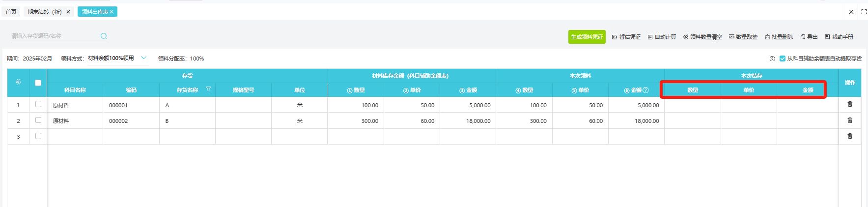Delete row 1 using trash icon
868x207 pixels.
coord(850,104)
